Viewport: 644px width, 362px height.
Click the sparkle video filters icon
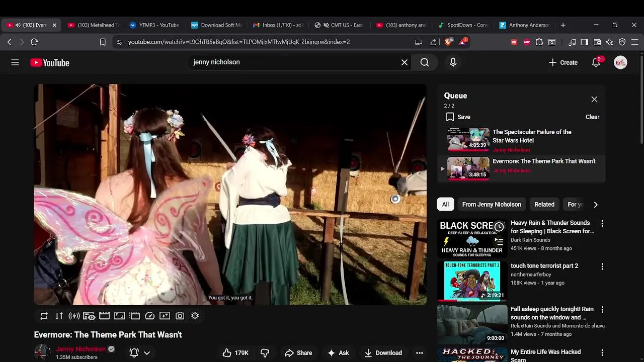point(165,316)
